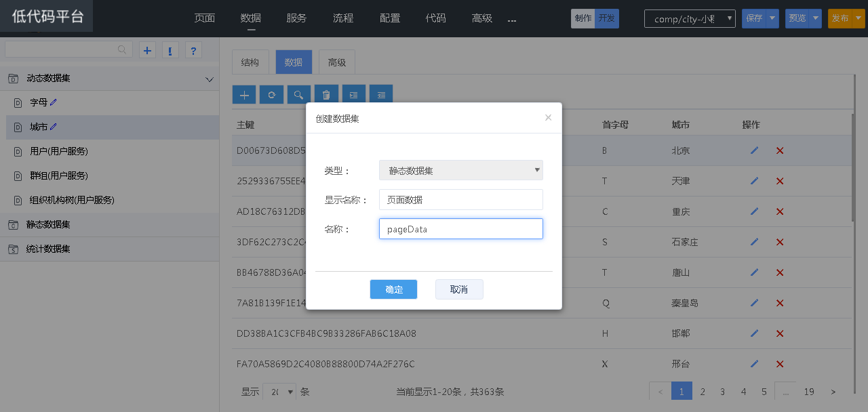Image resolution: width=868 pixels, height=412 pixels.
Task: Click the edit pencil next to 城市
Action: [54, 127]
